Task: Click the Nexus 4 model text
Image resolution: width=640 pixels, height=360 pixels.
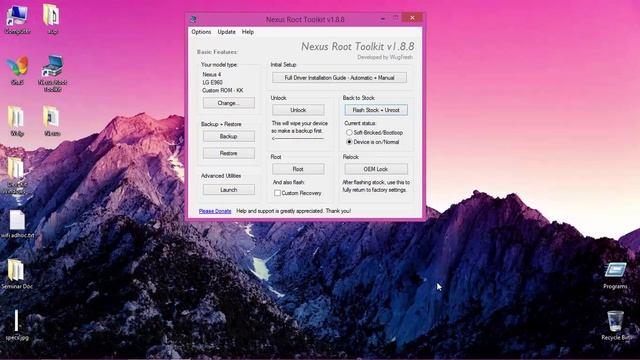Action: [212, 75]
